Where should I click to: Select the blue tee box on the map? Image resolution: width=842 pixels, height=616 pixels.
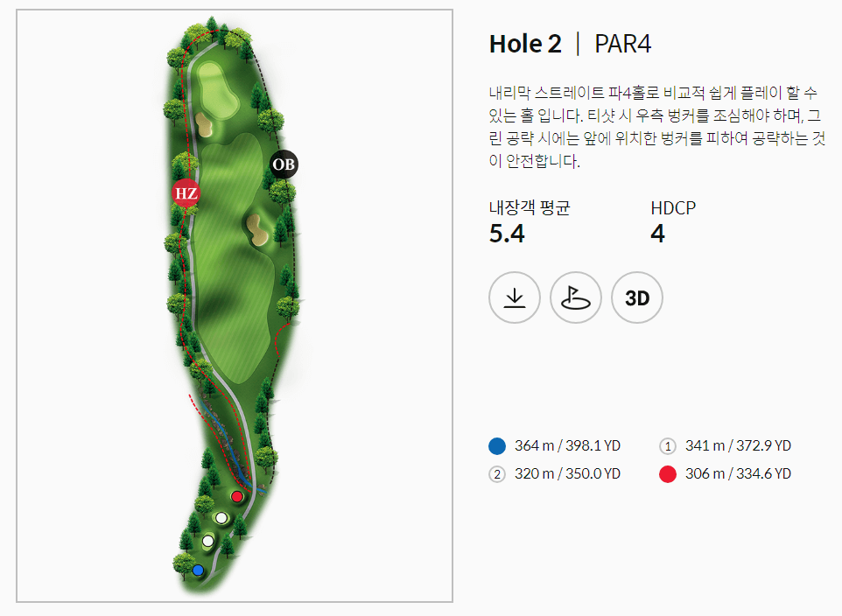pyautogui.click(x=199, y=570)
